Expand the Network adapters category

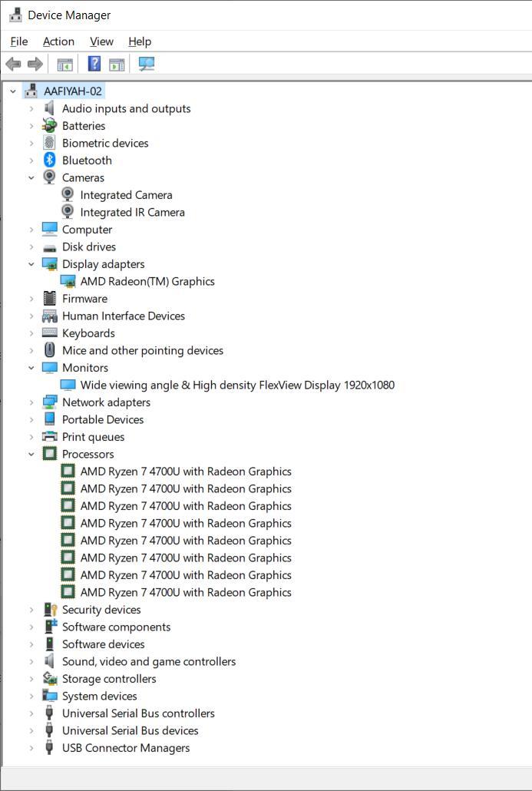31,402
